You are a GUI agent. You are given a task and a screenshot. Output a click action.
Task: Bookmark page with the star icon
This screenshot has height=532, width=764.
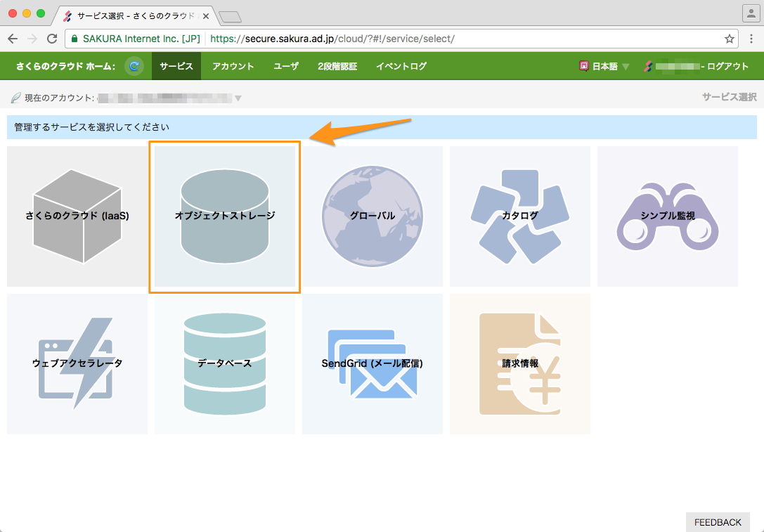tap(729, 39)
